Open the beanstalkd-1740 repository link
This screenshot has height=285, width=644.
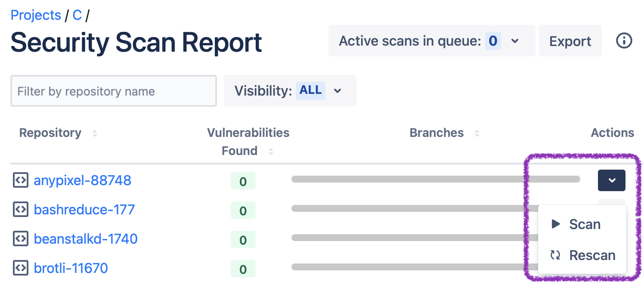[86, 239]
